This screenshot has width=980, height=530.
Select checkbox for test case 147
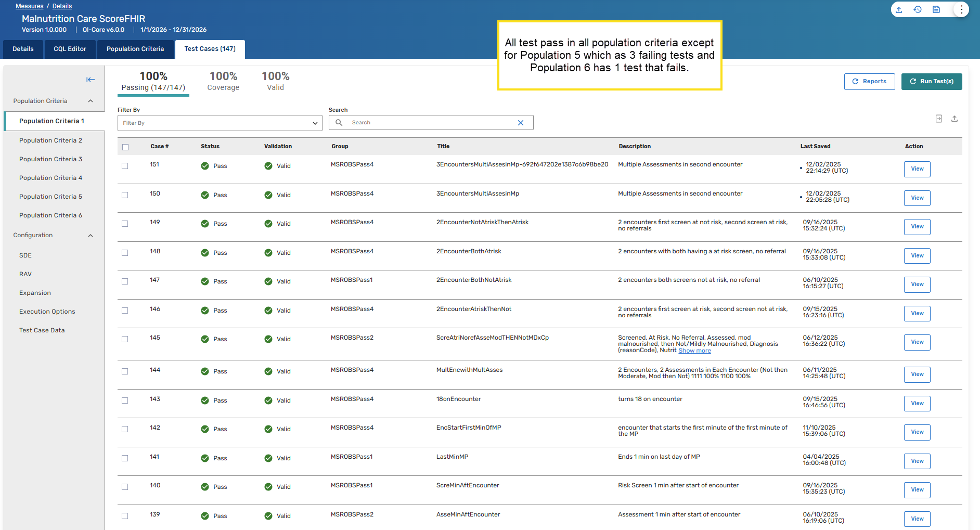tap(125, 281)
